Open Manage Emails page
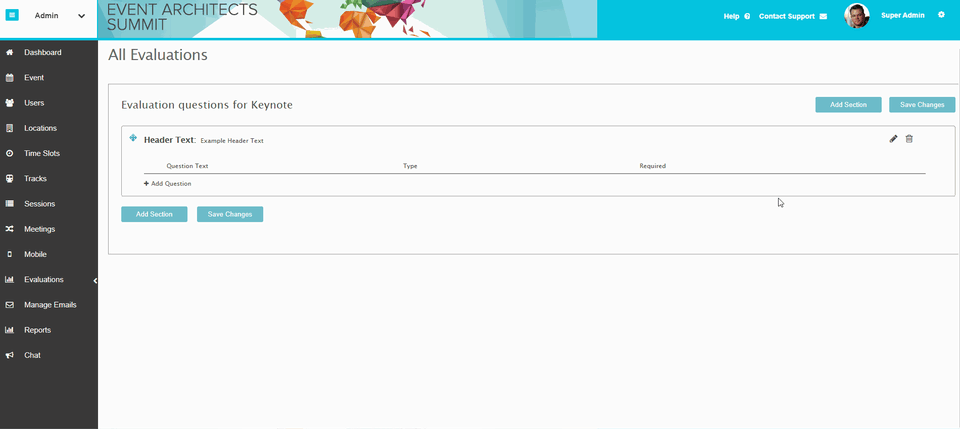This screenshot has height=429, width=960. pos(49,305)
